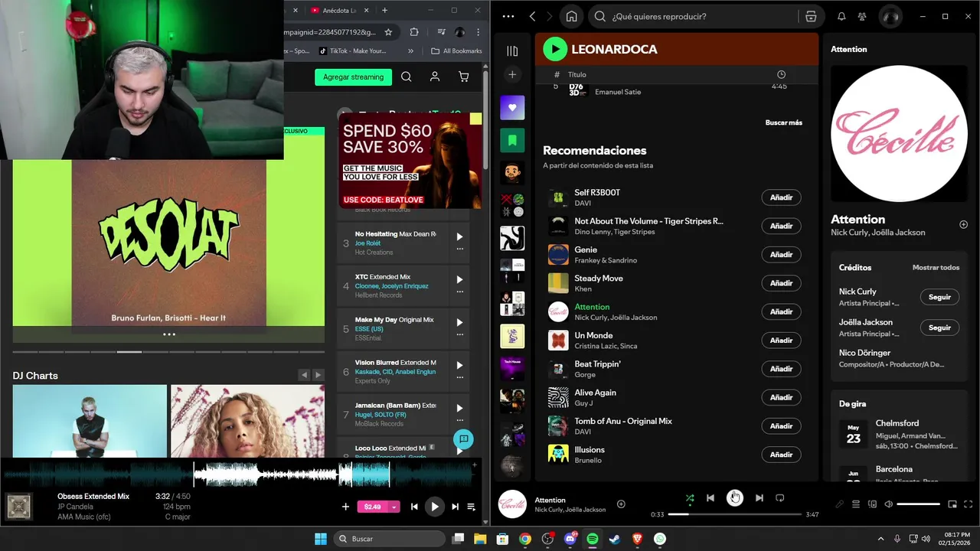Add Self R3BOOT with Añadir button
This screenshot has height=551, width=980.
(x=781, y=197)
